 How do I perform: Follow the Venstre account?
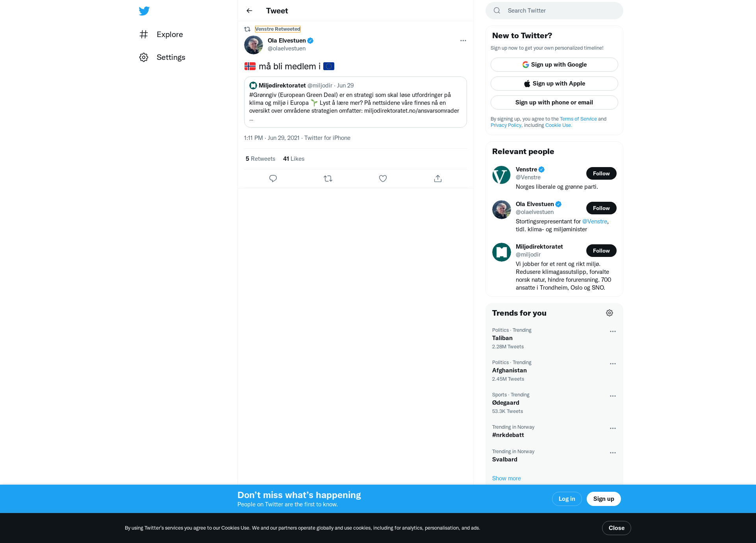tap(601, 173)
